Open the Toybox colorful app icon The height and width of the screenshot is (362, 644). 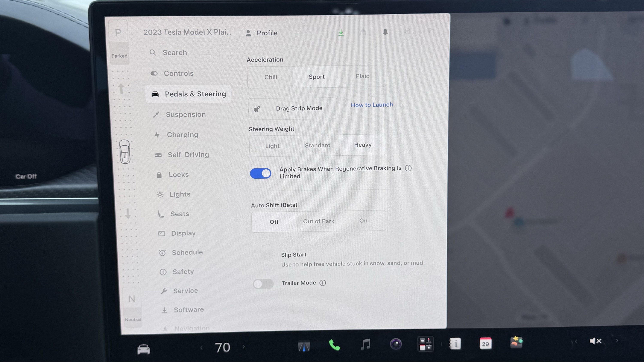[516, 342]
